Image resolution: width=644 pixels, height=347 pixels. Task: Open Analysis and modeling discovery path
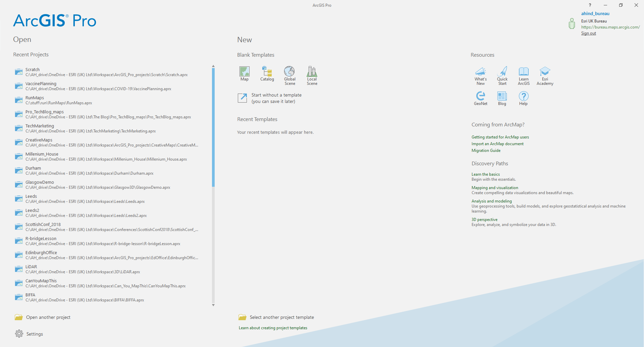click(x=492, y=201)
